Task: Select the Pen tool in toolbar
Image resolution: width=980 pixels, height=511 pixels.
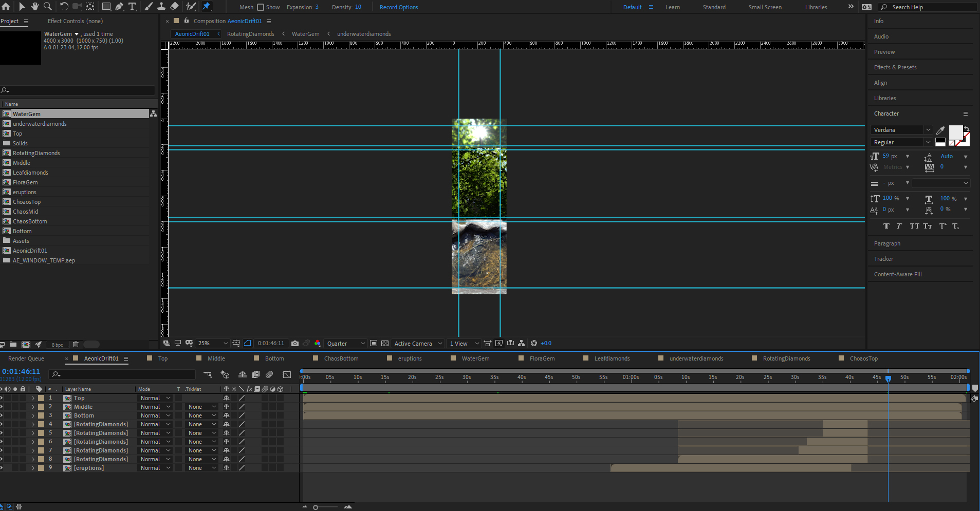Action: tap(119, 6)
